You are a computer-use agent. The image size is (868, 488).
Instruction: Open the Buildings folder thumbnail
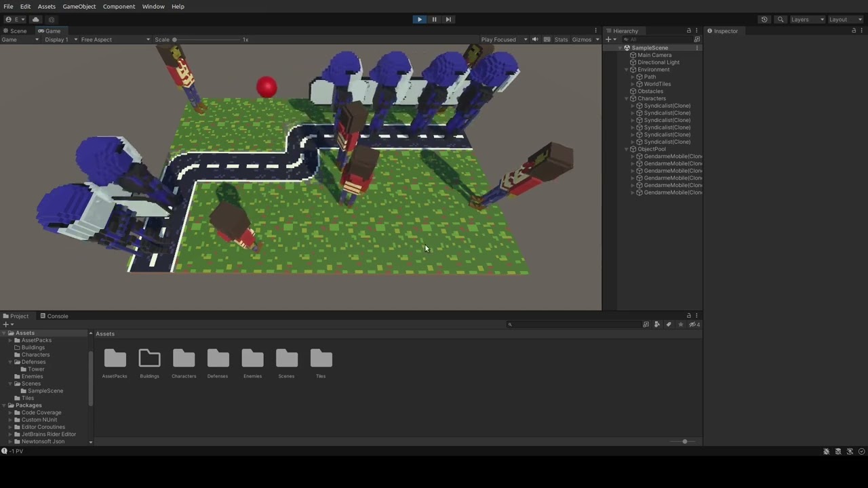pyautogui.click(x=149, y=359)
